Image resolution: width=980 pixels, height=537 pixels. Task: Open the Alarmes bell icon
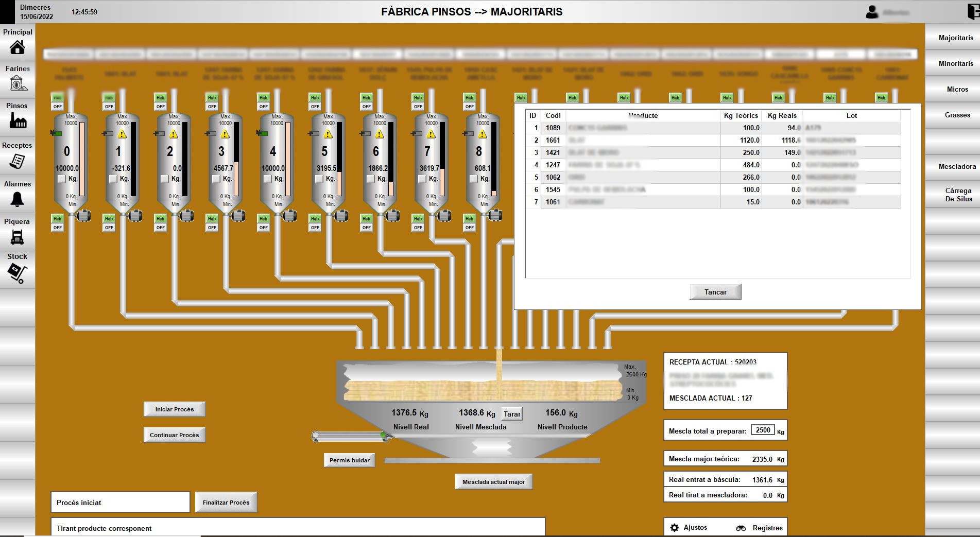[x=17, y=198]
